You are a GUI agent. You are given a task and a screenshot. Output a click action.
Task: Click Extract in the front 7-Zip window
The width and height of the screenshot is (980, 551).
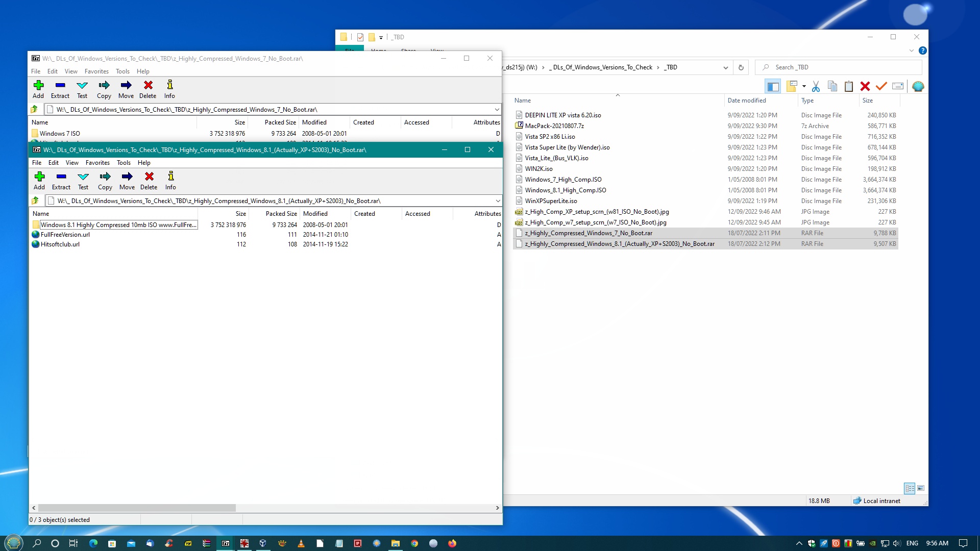(61, 181)
